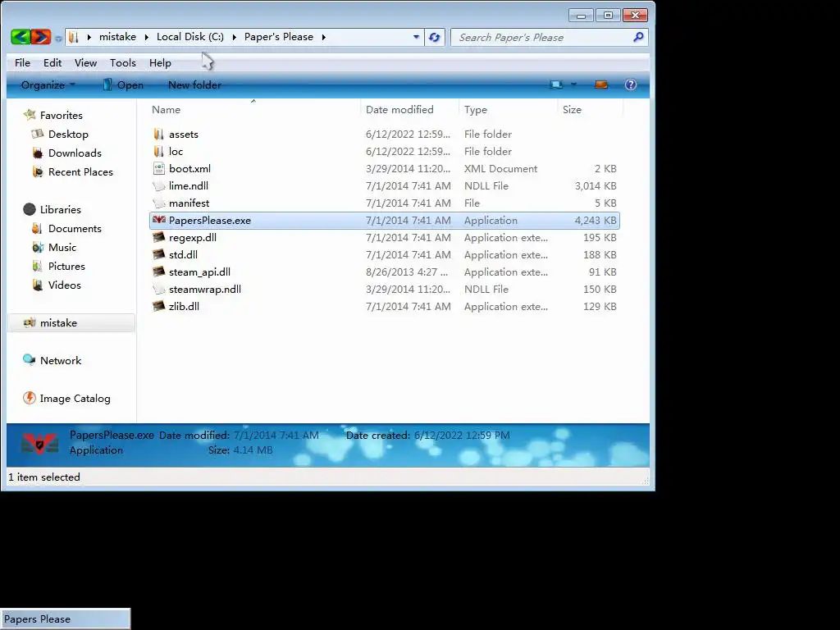Open the Tools menu
Image resolution: width=840 pixels, height=630 pixels.
pyautogui.click(x=123, y=62)
